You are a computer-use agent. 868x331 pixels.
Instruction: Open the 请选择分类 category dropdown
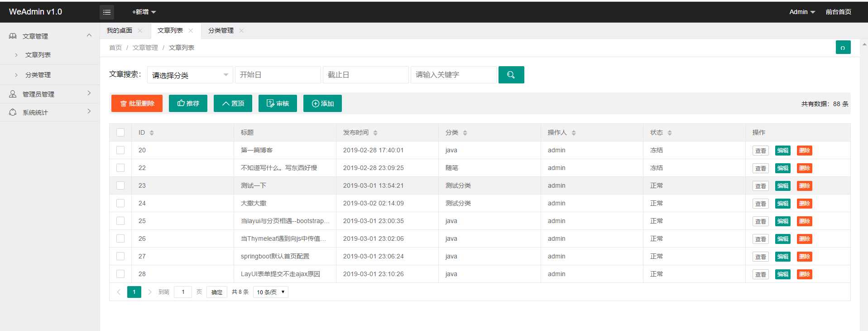click(190, 75)
